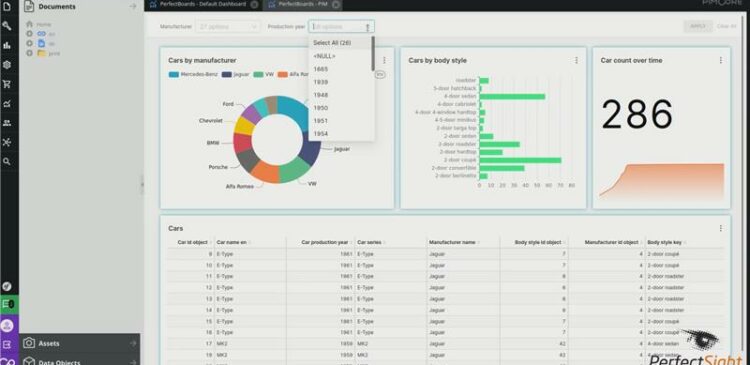Viewport: 750px width, 365px height.
Task: Open the E-commerce cart sidebar icon
Action: (7, 84)
